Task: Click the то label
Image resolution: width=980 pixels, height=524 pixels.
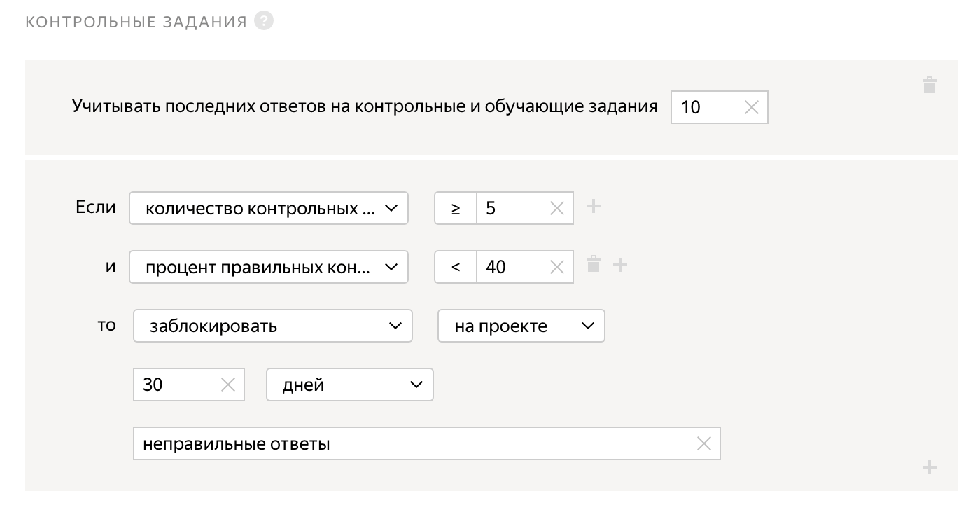Action: click(106, 325)
